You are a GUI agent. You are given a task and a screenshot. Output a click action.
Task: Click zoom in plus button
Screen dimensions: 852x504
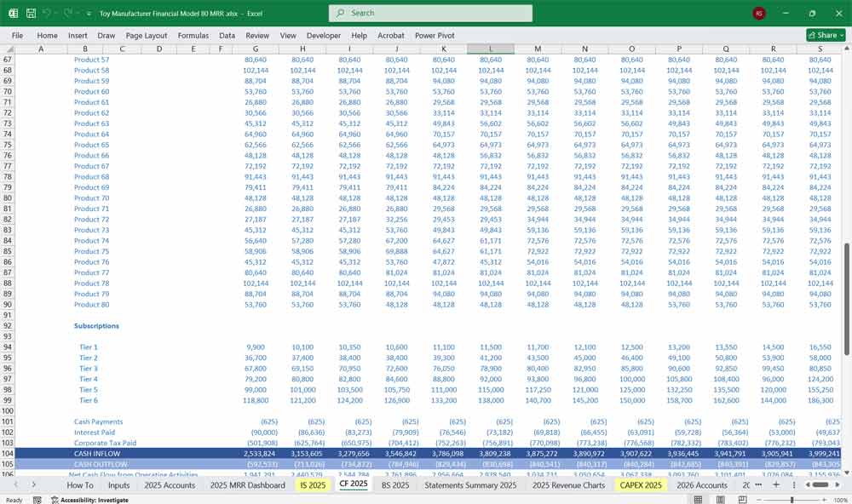pyautogui.click(x=825, y=500)
